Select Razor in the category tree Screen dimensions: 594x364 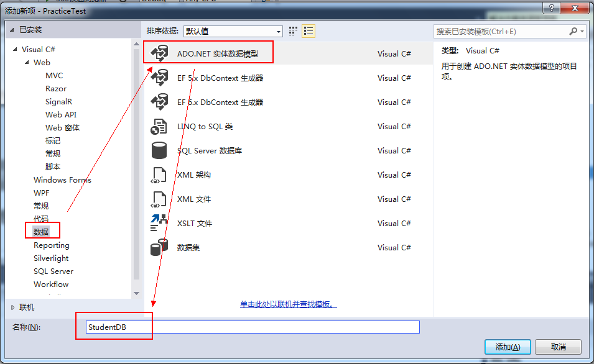tap(56, 89)
